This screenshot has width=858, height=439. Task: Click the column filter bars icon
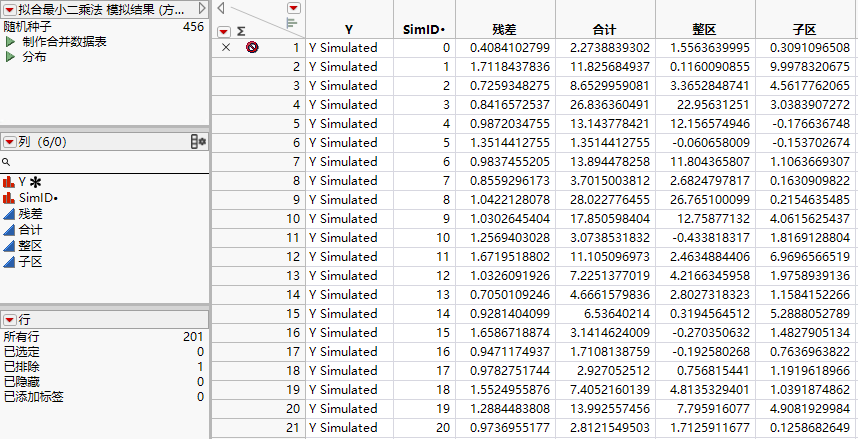292,23
